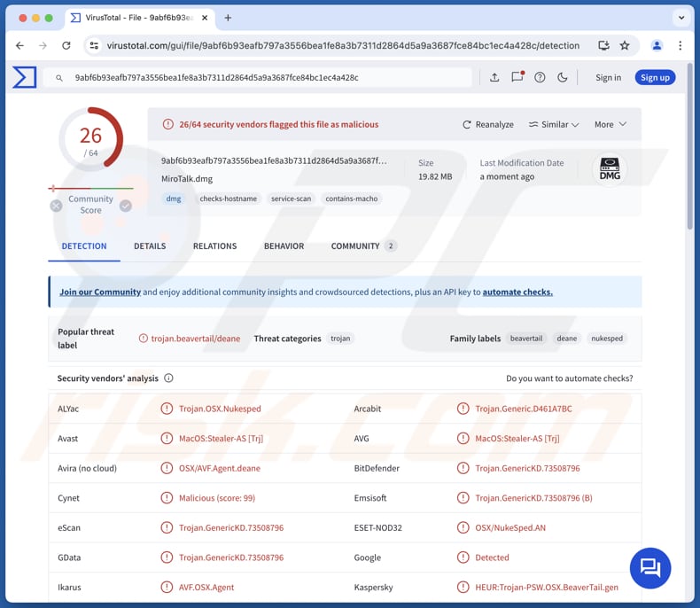The image size is (700, 608).
Task: Click the alert icon in Avast row
Action: pos(167,439)
